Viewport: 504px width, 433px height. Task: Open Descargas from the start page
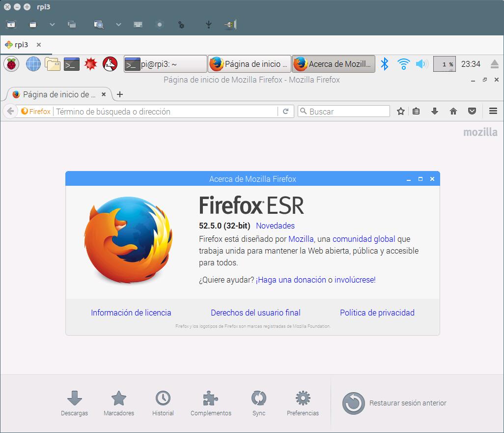[74, 403]
